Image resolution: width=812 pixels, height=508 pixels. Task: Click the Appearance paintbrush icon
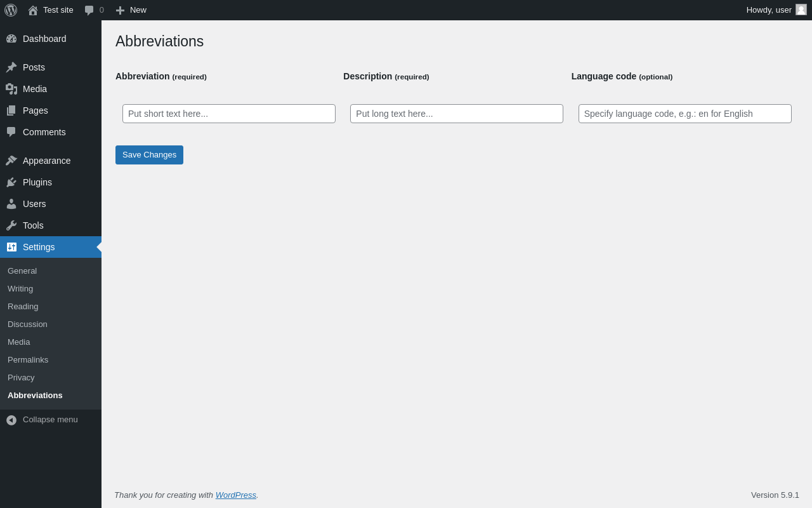[11, 161]
